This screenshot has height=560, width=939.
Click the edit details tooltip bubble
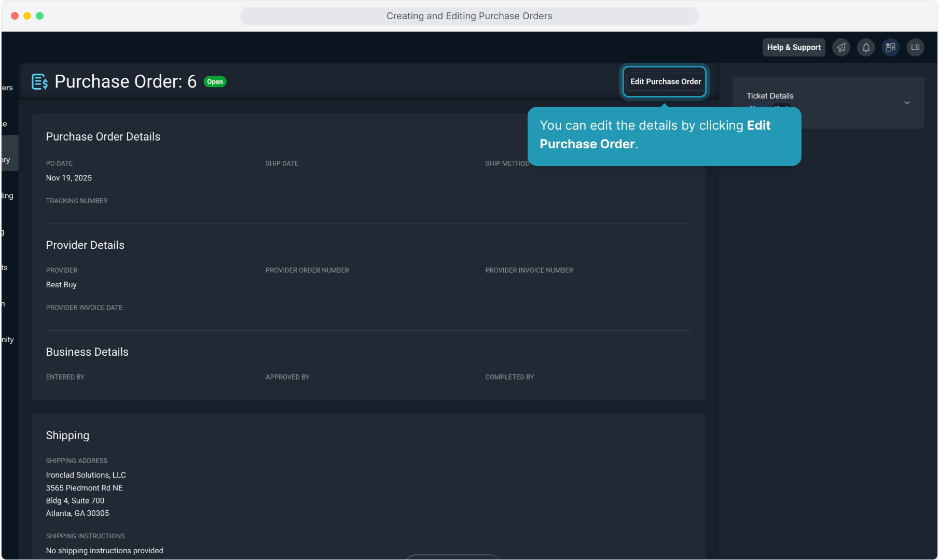click(664, 135)
